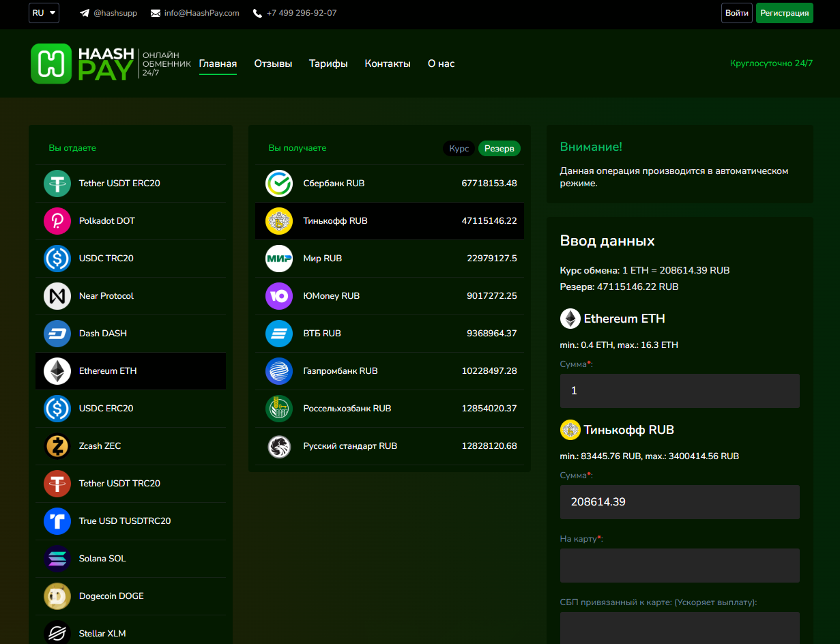This screenshot has height=644, width=840.
Task: Switch the list to Курс view
Action: (x=459, y=148)
